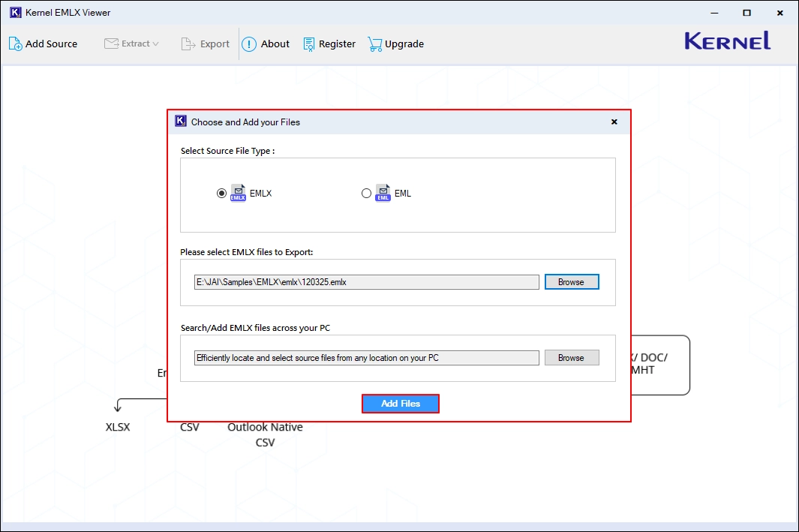Click the 'Select Source File Type :' label
799x532 pixels.
[x=228, y=151]
